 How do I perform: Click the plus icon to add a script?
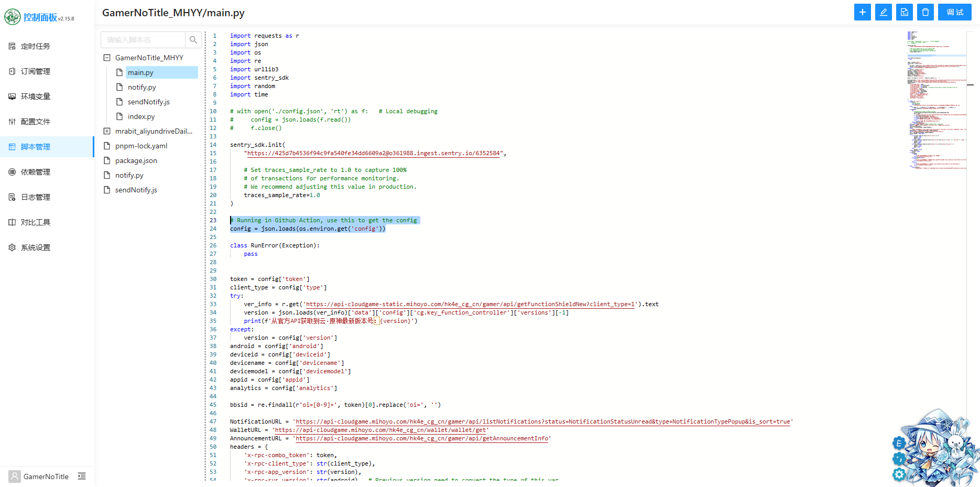(862, 12)
